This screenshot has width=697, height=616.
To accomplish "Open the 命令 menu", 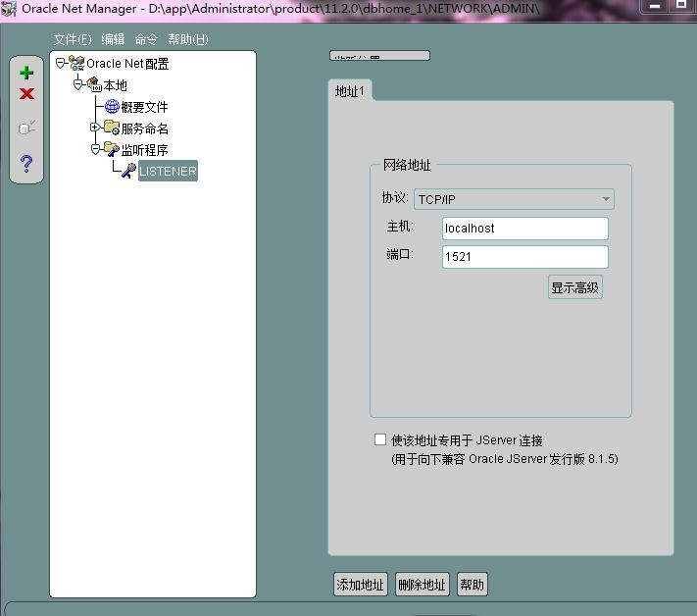I will click(146, 39).
